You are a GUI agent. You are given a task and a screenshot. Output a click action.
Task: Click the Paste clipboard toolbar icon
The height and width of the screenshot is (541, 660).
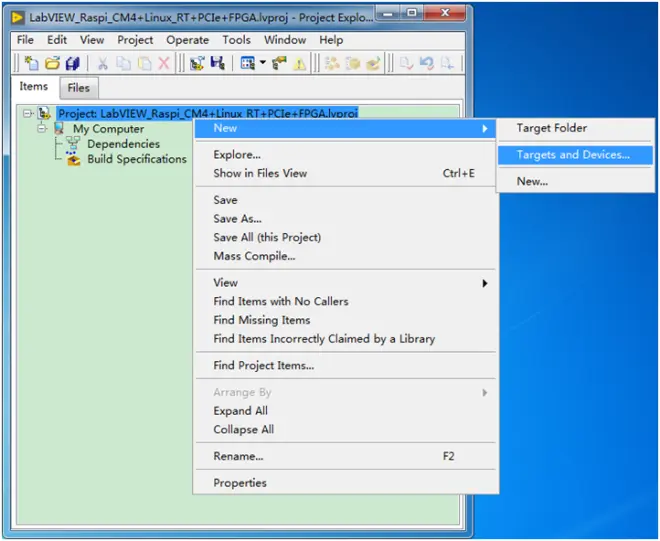[x=144, y=64]
